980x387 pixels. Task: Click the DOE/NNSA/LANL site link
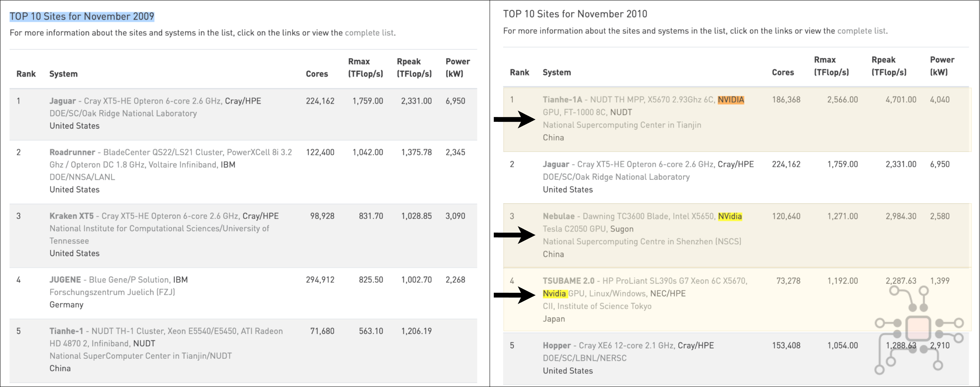(82, 177)
